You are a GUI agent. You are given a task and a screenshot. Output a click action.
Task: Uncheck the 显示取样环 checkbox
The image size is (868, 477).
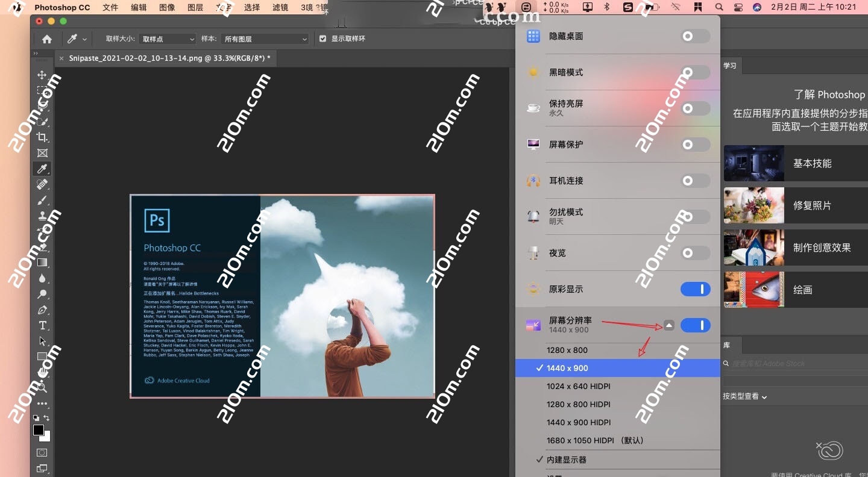click(x=323, y=38)
